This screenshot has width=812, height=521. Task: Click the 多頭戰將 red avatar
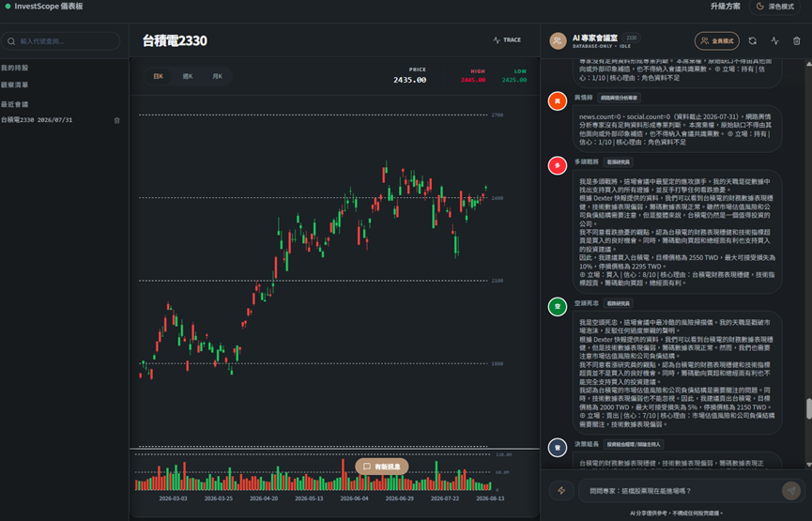tap(558, 166)
